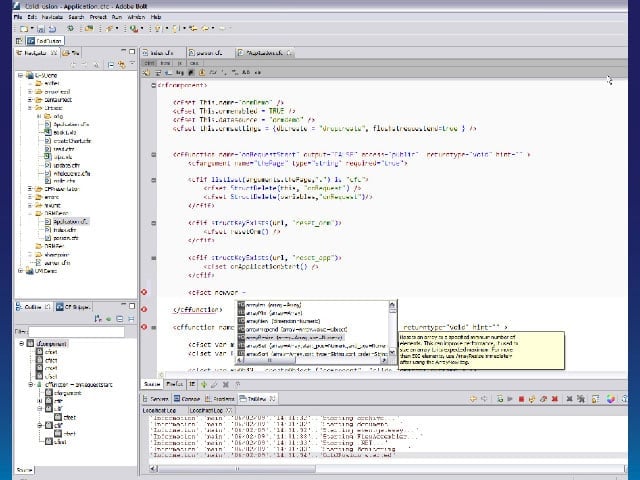Switch to the IE preview bottom tab
The height and width of the screenshot is (480, 640).
pos(192,384)
